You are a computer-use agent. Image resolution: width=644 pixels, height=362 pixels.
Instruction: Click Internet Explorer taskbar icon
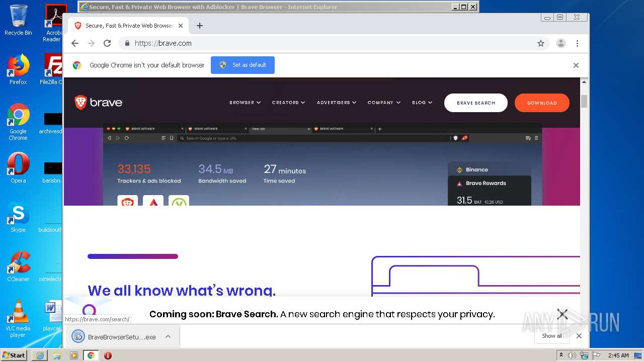click(40, 355)
